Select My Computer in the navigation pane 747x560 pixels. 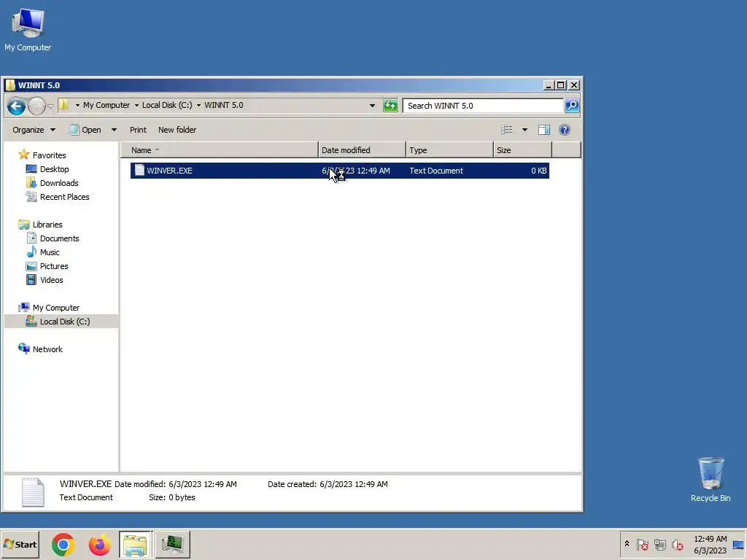click(55, 308)
